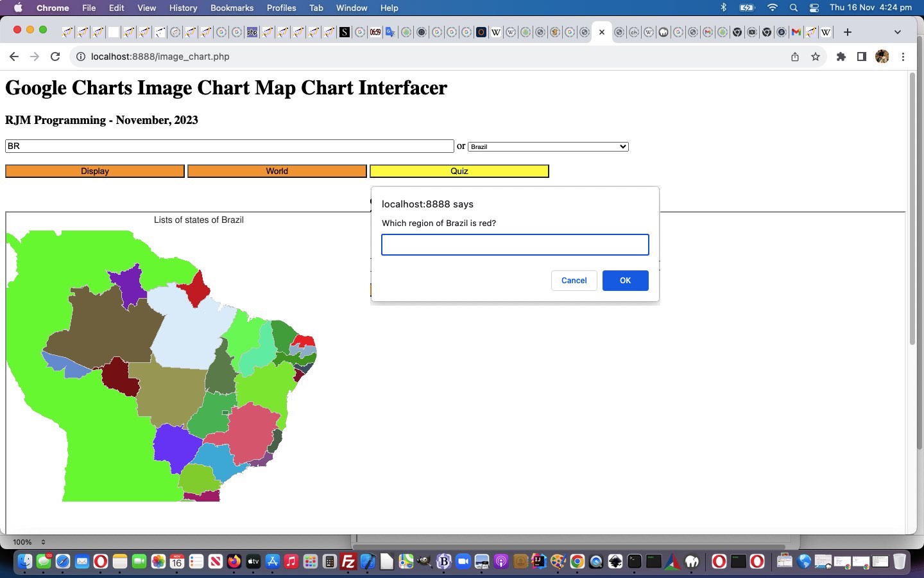This screenshot has width=924, height=578.
Task: Expand the tab search chevron
Action: (898, 32)
